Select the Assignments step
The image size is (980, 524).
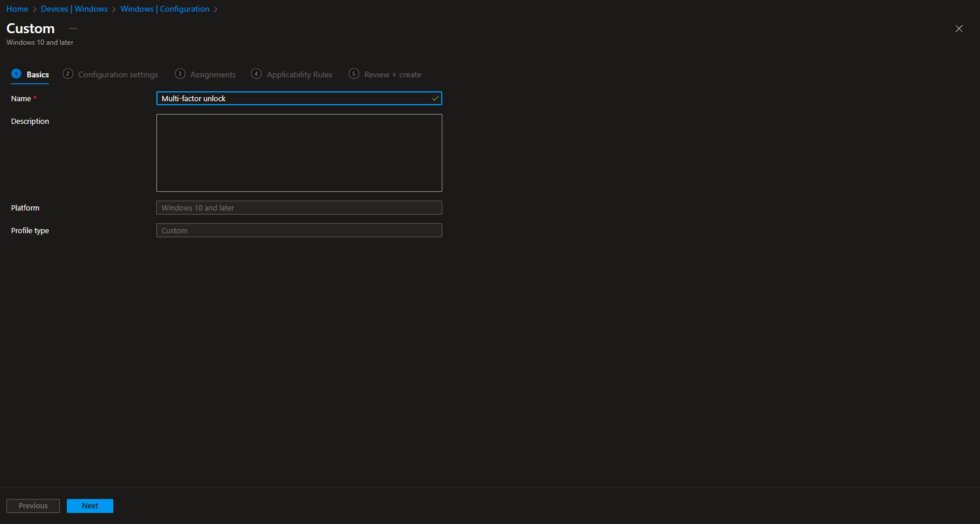(213, 74)
